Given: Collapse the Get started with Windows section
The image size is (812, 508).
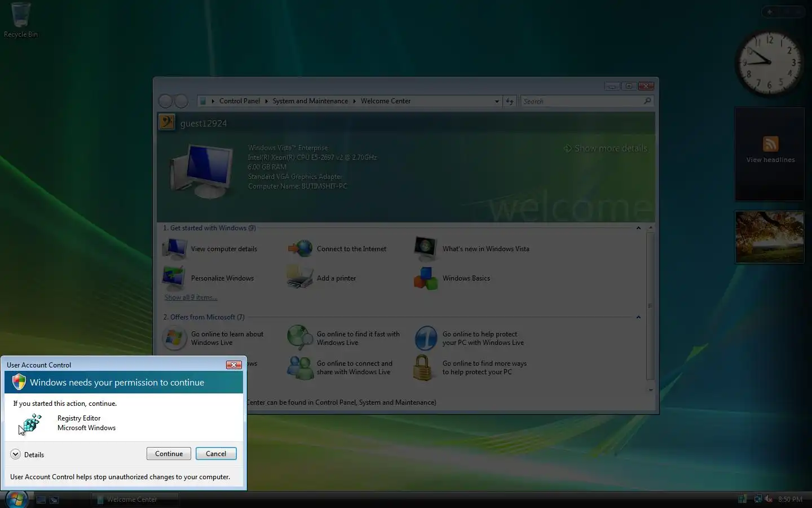Looking at the screenshot, I should [x=638, y=228].
